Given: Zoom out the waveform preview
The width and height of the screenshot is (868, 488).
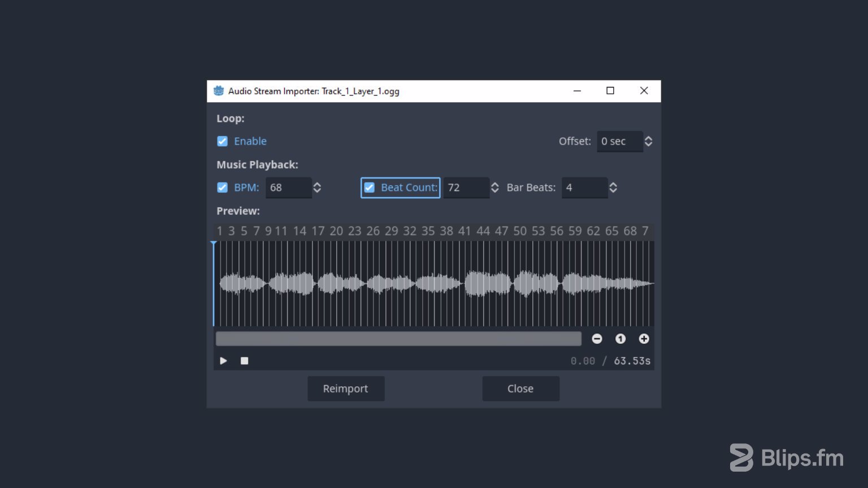Looking at the screenshot, I should (597, 339).
